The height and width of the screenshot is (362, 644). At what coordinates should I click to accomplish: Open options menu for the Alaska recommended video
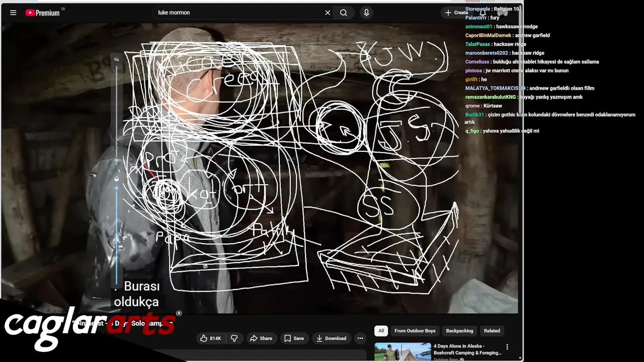(507, 347)
